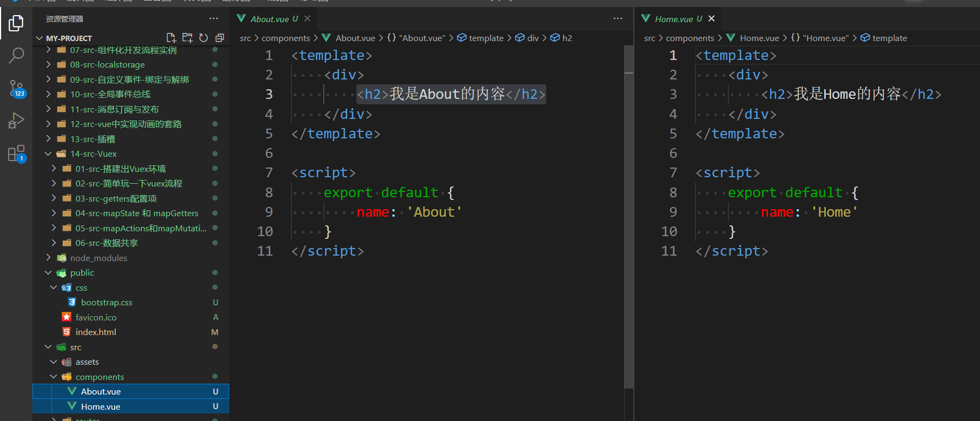
Task: Click 'components' breadcrumb in About.vue editor
Action: (286, 38)
